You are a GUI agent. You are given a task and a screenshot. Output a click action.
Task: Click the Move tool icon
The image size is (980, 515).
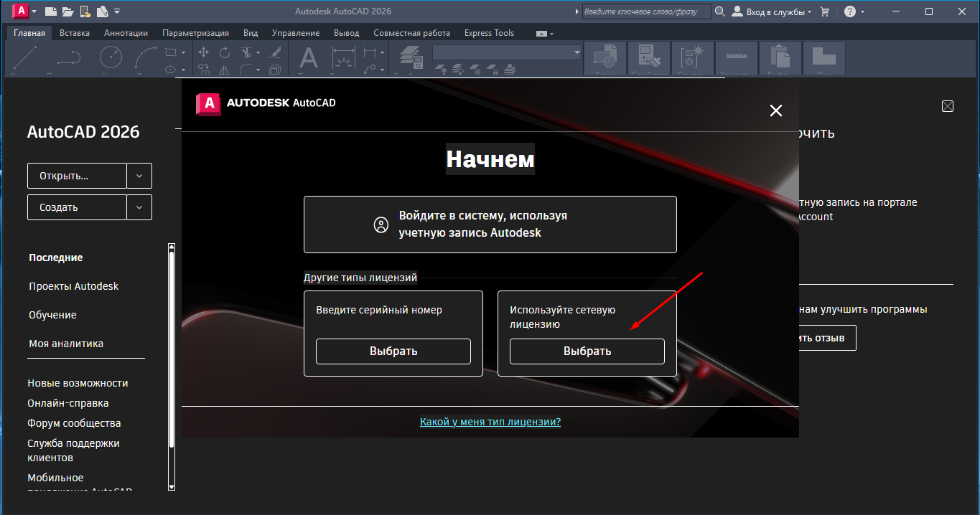point(203,52)
